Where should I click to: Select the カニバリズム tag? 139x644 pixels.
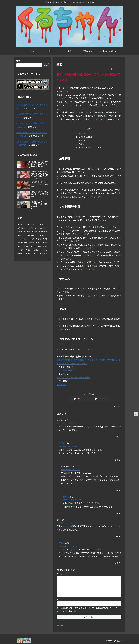click(x=22, y=239)
